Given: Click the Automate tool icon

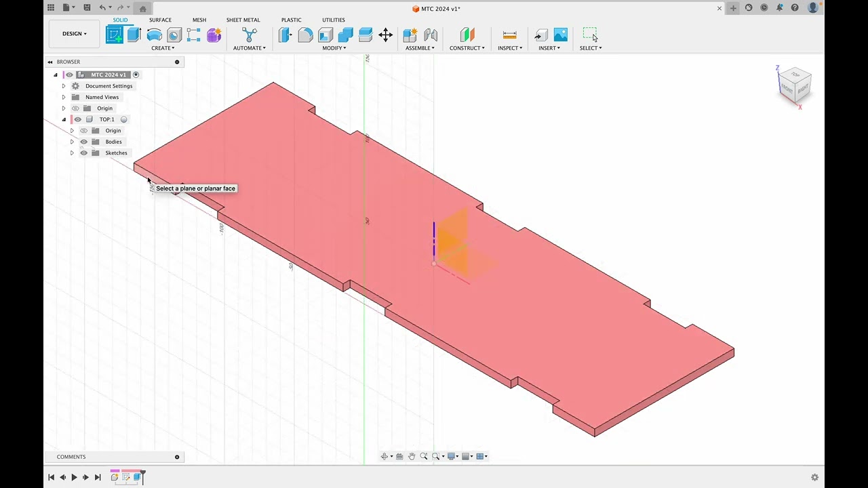Looking at the screenshot, I should point(250,35).
